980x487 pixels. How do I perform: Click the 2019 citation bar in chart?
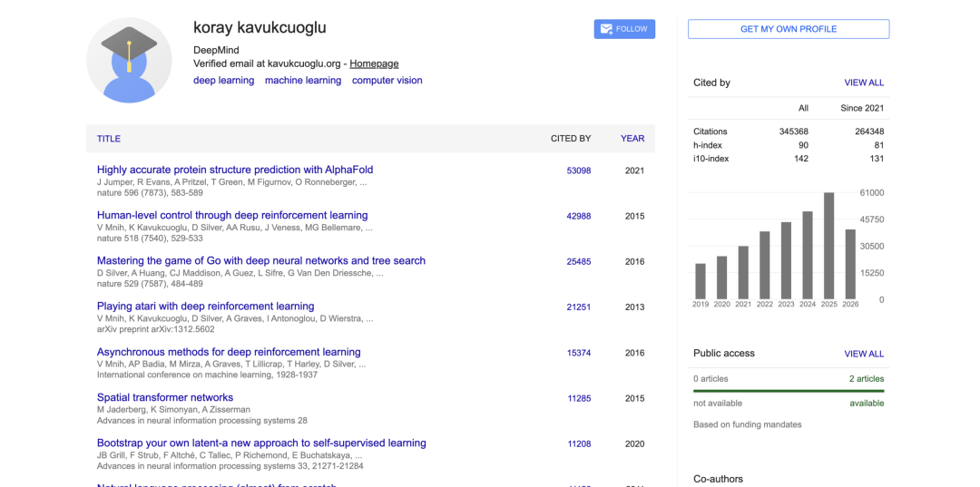pos(700,281)
